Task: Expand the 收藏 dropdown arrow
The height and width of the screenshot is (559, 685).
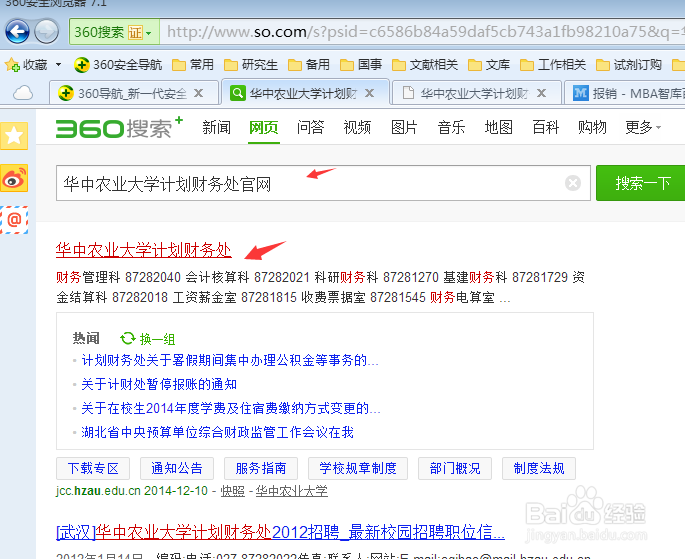Action: click(x=58, y=65)
